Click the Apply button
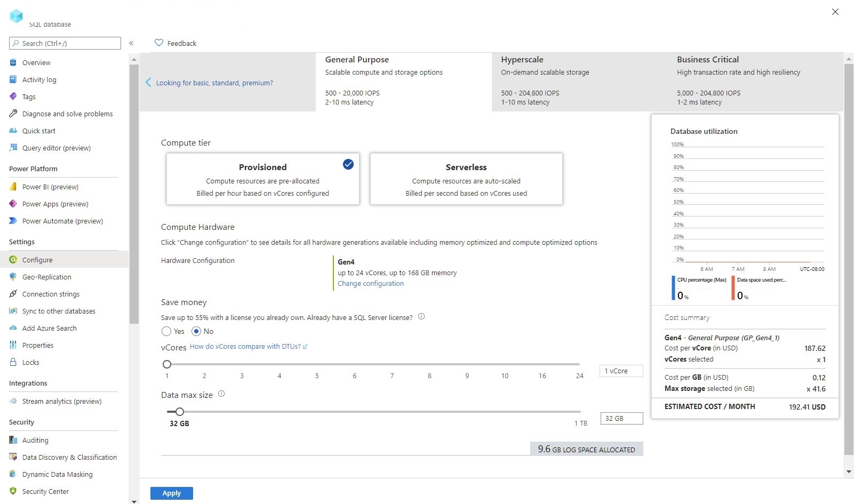Screen dimensions: 854x504 click(x=172, y=493)
